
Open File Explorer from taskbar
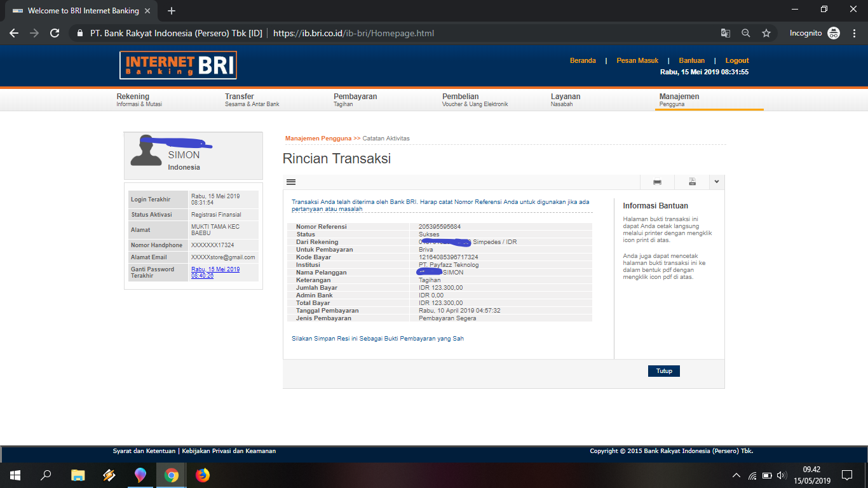(78, 475)
